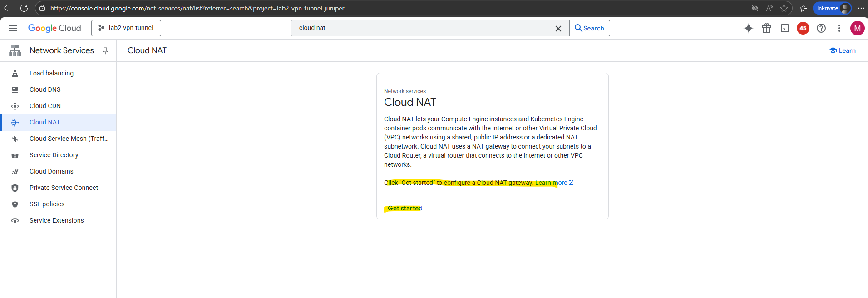The height and width of the screenshot is (298, 868).
Task: Open browser settings ellipsis menu
Action: click(x=861, y=8)
